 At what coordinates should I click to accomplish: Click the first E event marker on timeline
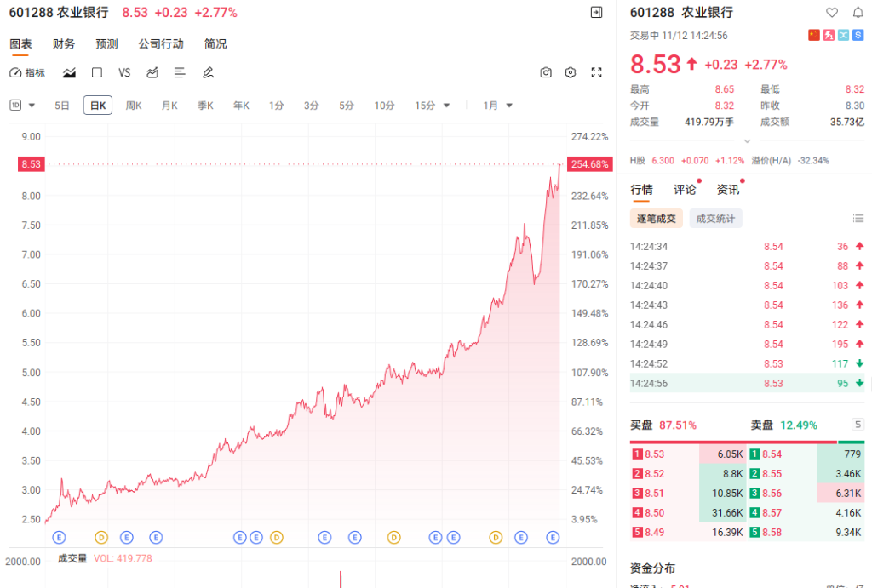click(x=59, y=537)
